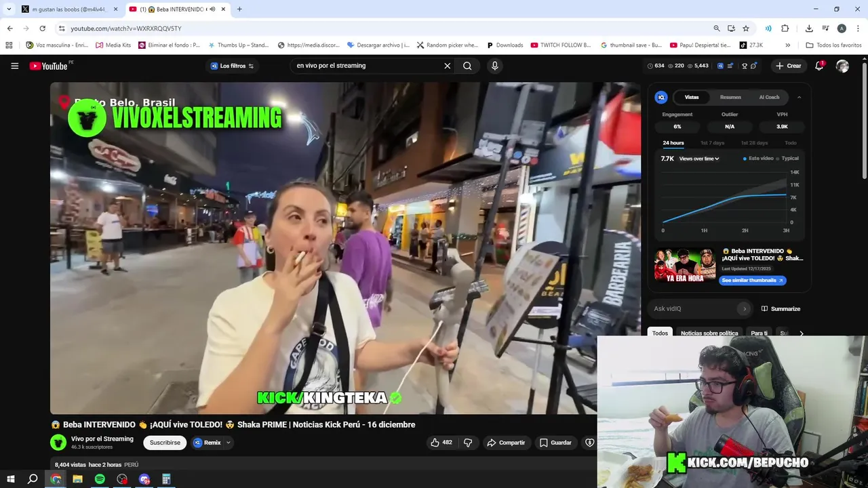
Task: Open the account avatar menu
Action: pos(842,66)
